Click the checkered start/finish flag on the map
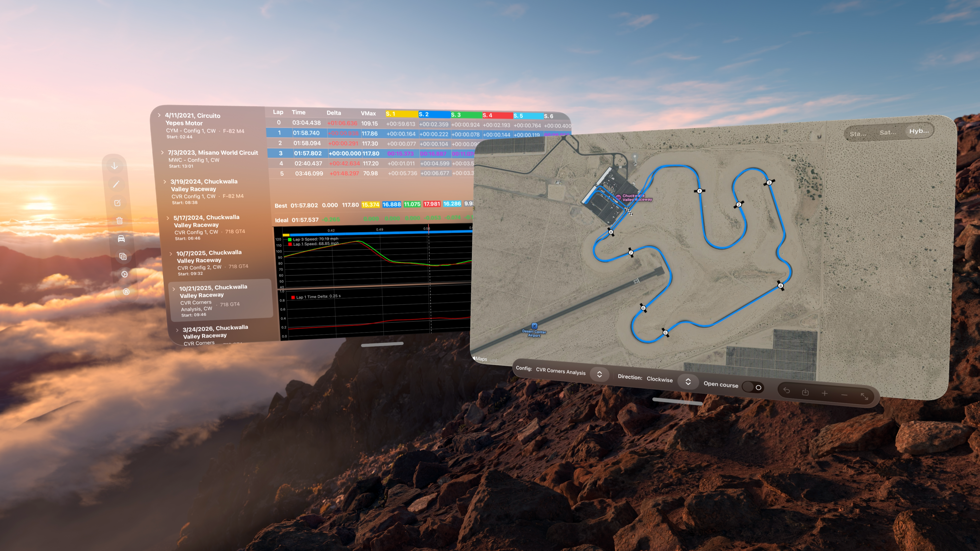 click(629, 211)
